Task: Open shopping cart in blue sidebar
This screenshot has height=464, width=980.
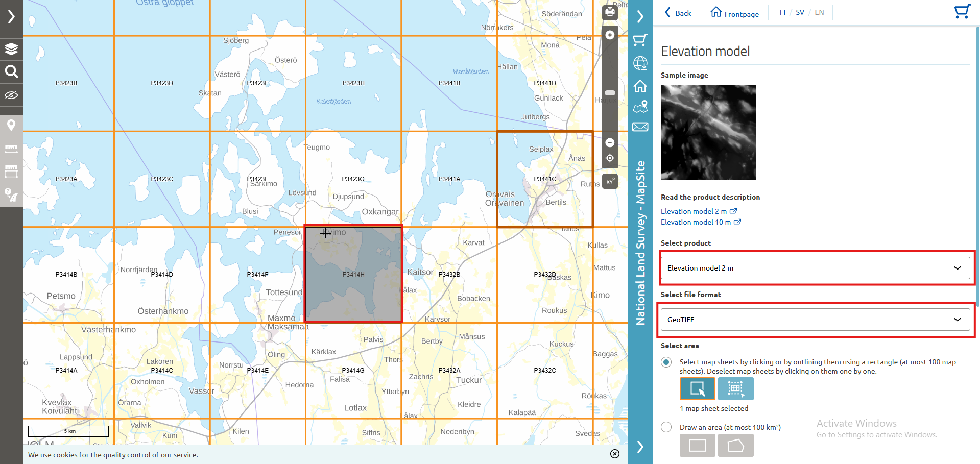Action: 640,40
